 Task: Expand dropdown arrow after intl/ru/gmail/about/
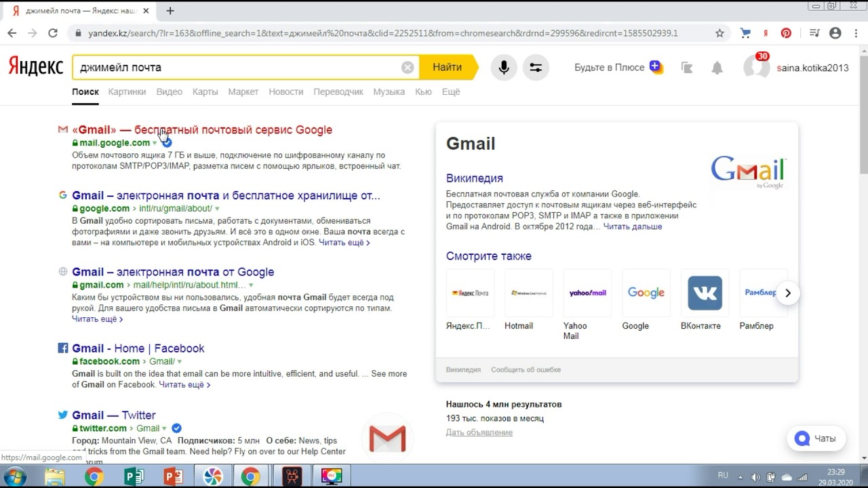pos(218,209)
